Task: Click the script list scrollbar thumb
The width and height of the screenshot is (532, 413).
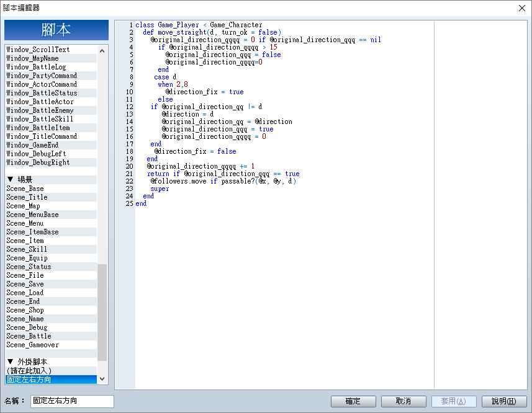Action: click(x=102, y=313)
